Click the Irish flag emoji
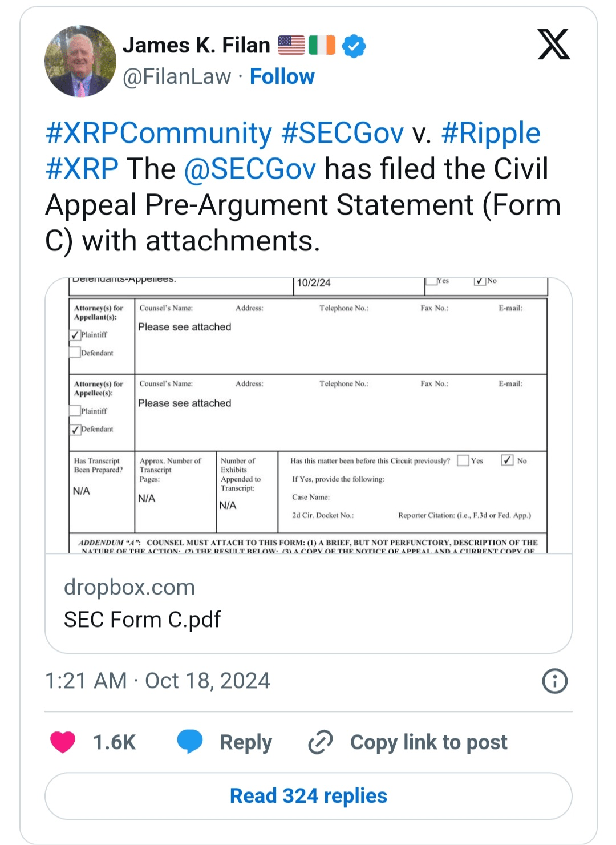Viewport: 616px width, 845px height. pos(322,45)
